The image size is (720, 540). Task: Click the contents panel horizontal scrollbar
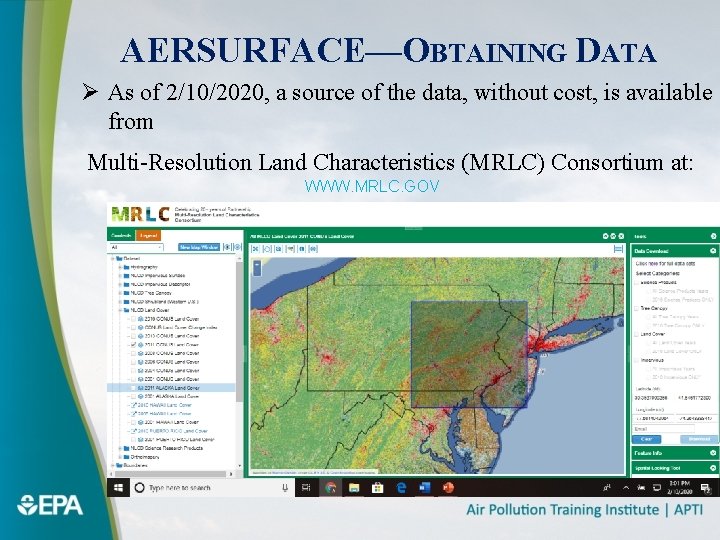point(170,473)
